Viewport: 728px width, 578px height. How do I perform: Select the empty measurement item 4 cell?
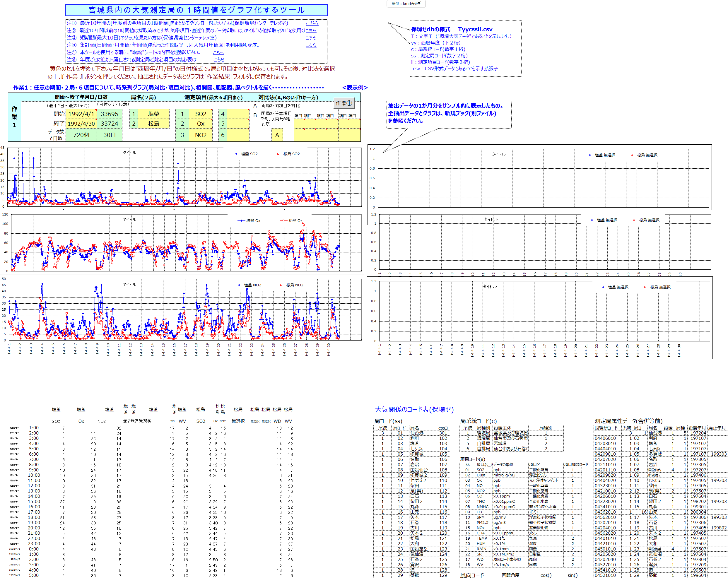pos(238,114)
